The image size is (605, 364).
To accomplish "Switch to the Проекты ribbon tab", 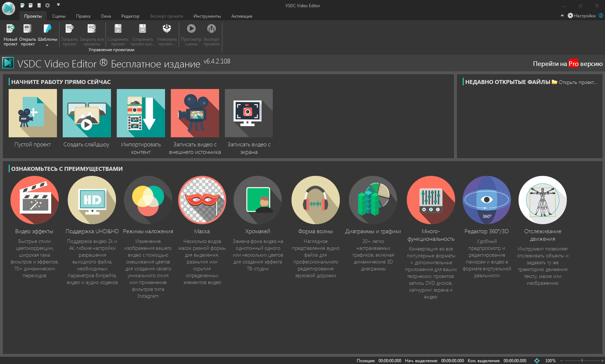I will pyautogui.click(x=33, y=16).
